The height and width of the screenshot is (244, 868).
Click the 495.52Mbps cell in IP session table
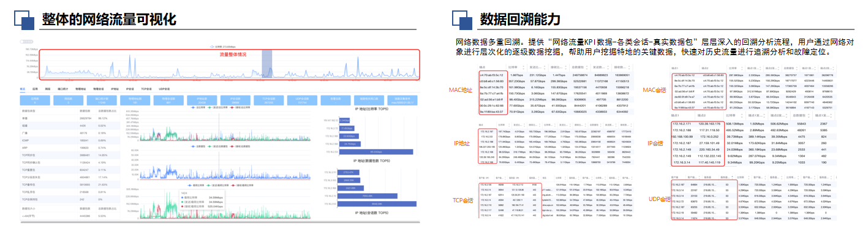coord(734,130)
